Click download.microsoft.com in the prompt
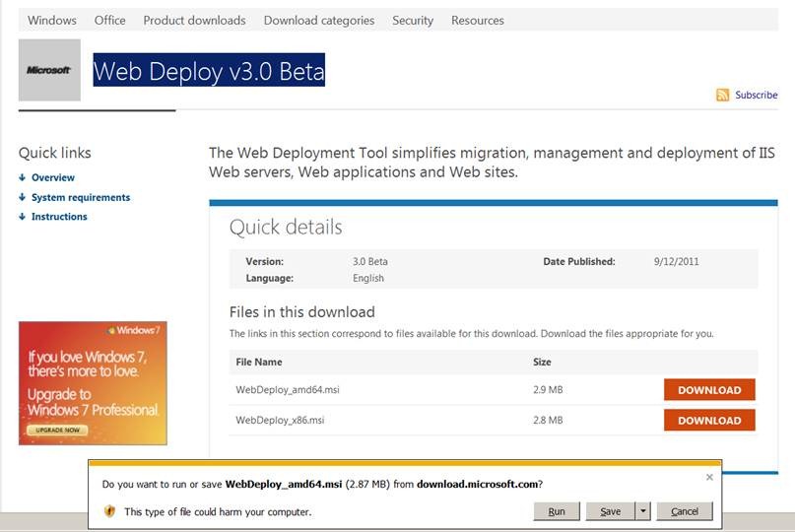Screen dimensions: 795x532 pos(477,484)
